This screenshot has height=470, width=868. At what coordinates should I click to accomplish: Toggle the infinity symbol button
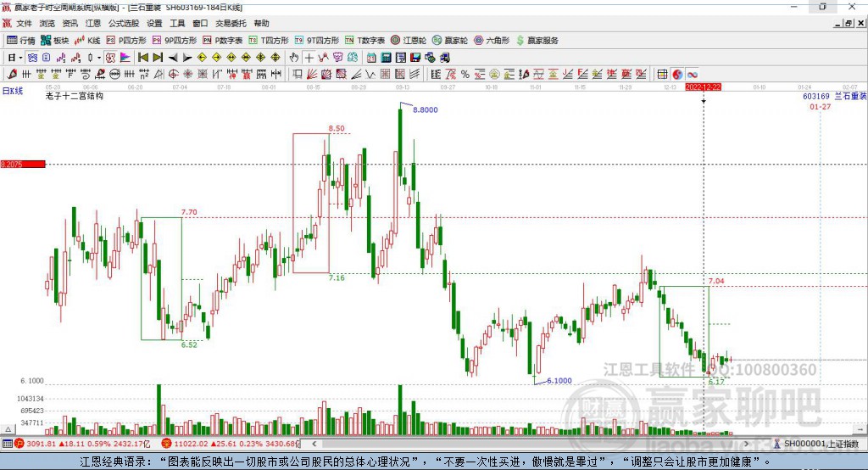(x=692, y=74)
